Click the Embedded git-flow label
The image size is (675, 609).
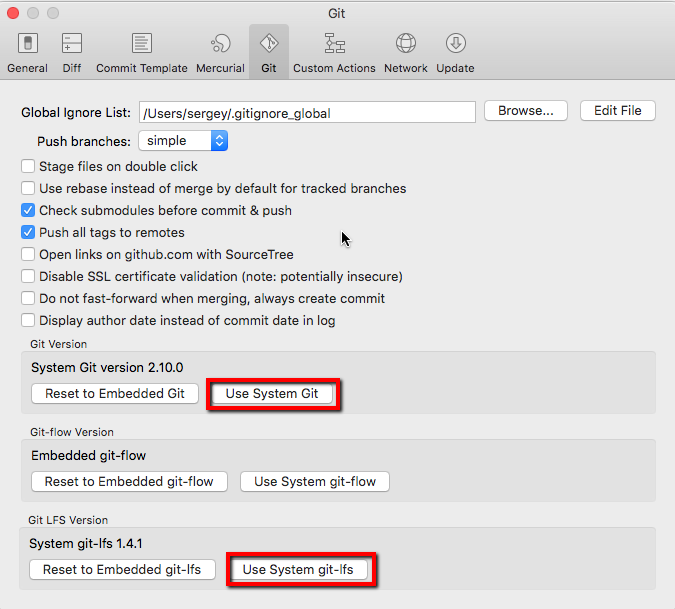point(88,455)
